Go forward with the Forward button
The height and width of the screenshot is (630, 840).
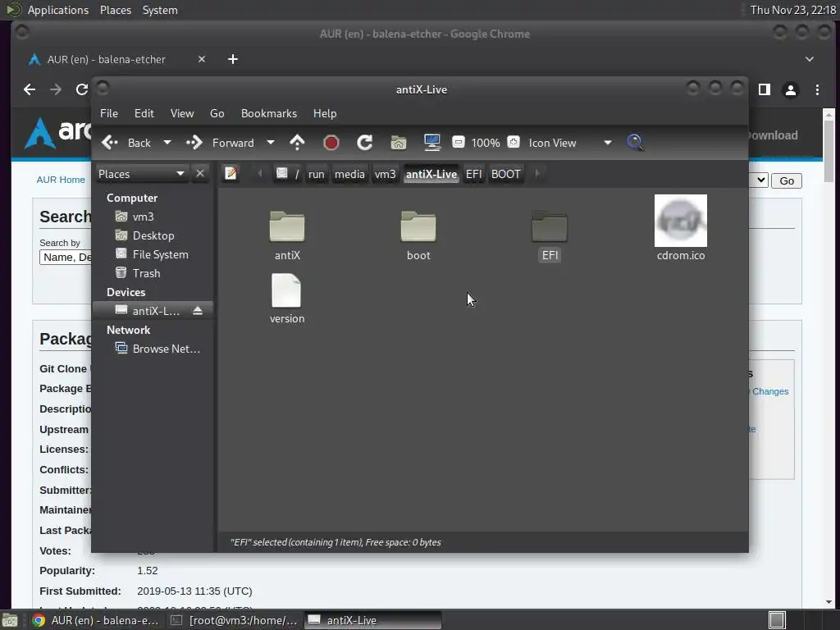click(x=220, y=143)
